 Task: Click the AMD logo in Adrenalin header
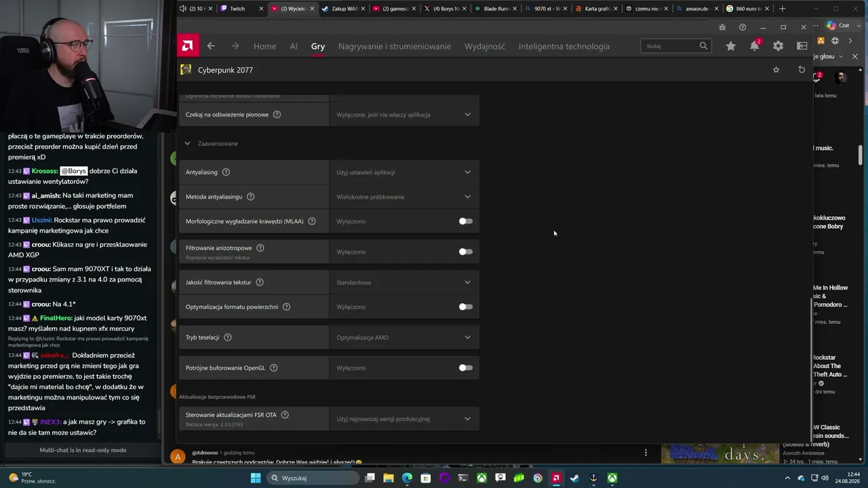(x=188, y=46)
